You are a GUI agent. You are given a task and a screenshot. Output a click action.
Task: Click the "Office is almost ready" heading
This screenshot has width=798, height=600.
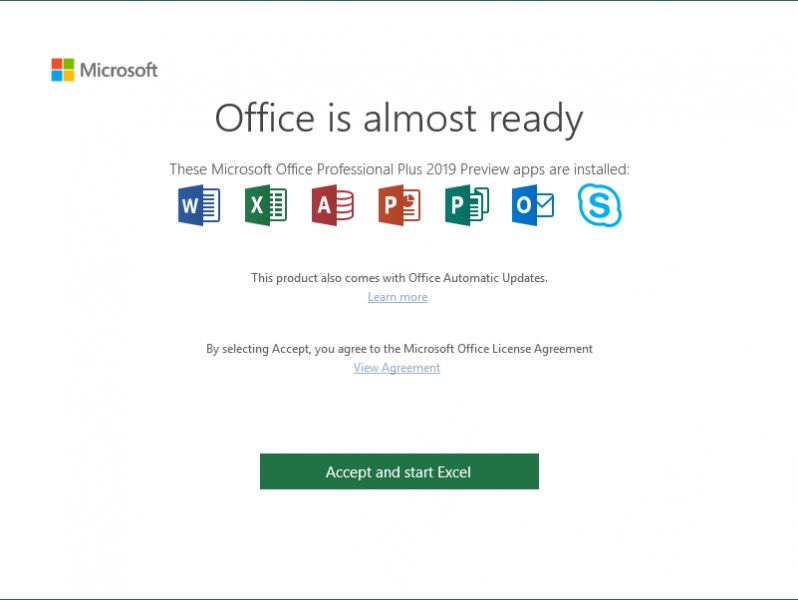[x=399, y=119]
